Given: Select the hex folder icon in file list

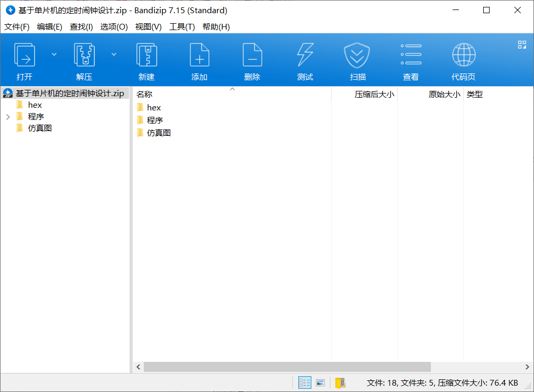Looking at the screenshot, I should 140,108.
